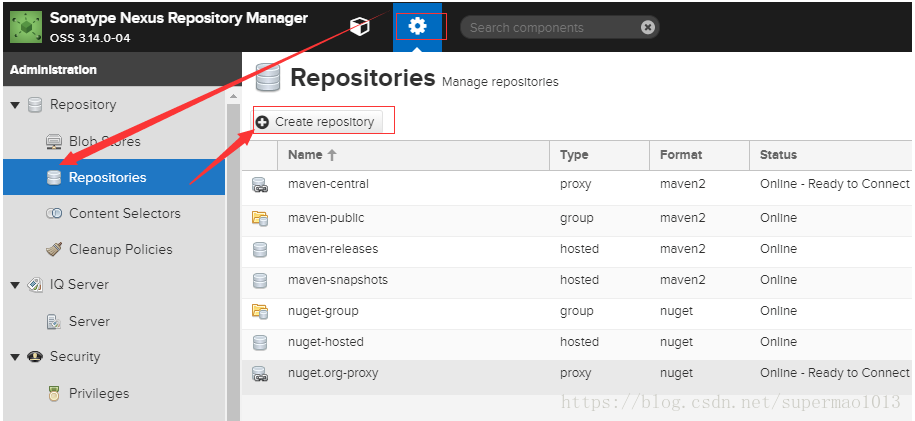
Task: Click the Create repository button
Action: [316, 122]
